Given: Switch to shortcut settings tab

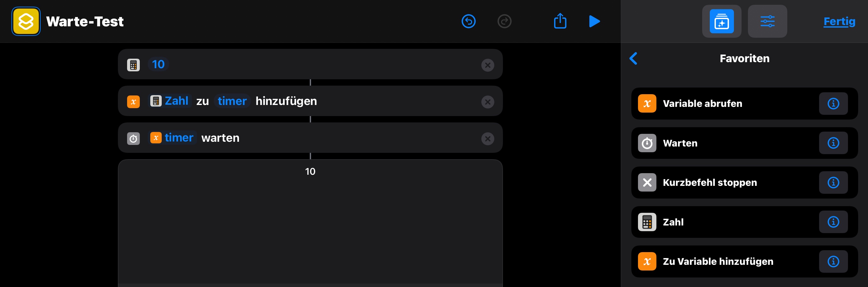Looking at the screenshot, I should [767, 21].
